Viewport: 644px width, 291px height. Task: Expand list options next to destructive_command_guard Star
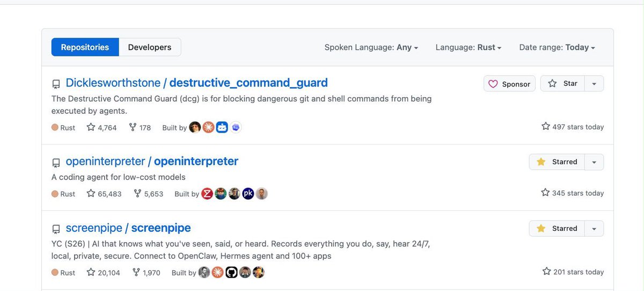(594, 84)
